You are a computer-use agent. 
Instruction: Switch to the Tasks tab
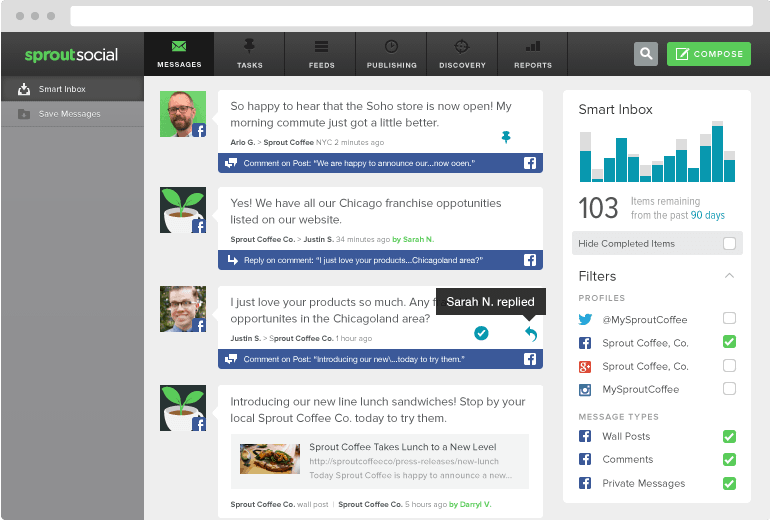pyautogui.click(x=249, y=54)
